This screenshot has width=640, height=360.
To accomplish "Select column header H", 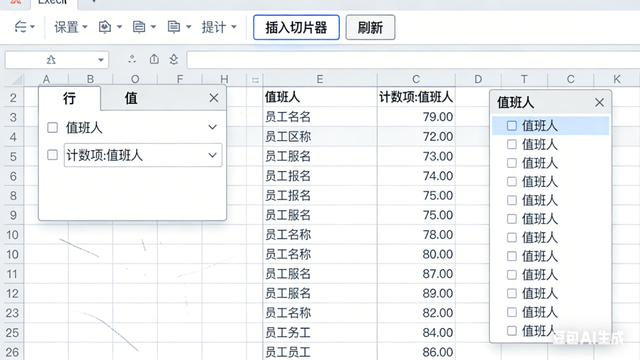I will pos(224,79).
